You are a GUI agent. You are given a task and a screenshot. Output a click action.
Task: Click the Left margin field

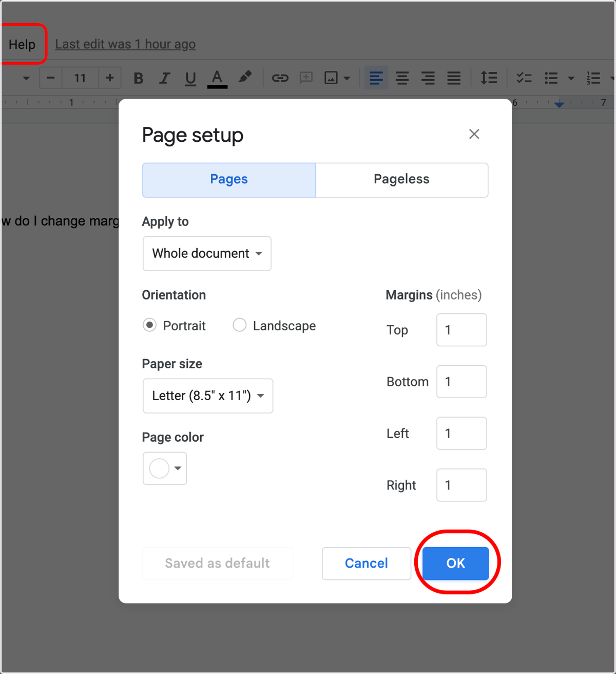coord(461,433)
